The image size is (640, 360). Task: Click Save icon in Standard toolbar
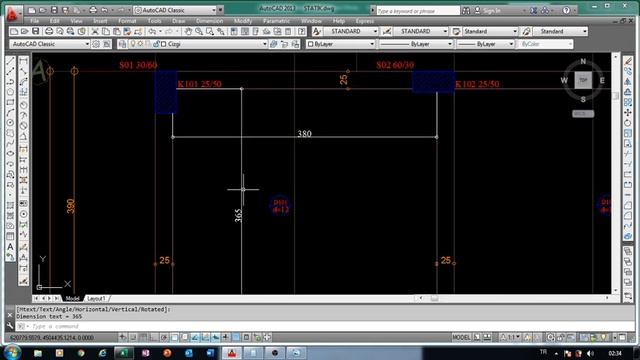pyautogui.click(x=36, y=31)
